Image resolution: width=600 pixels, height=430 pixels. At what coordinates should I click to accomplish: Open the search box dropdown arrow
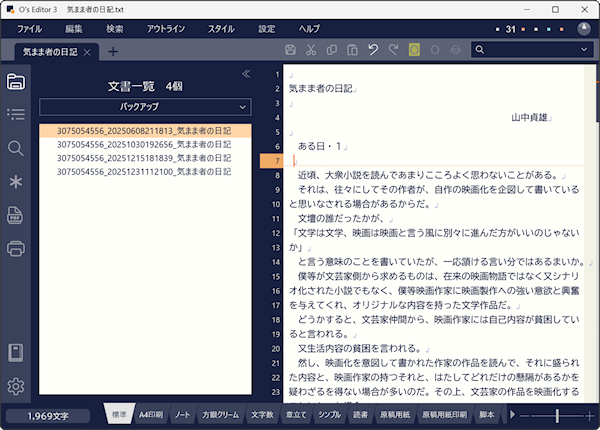point(585,50)
